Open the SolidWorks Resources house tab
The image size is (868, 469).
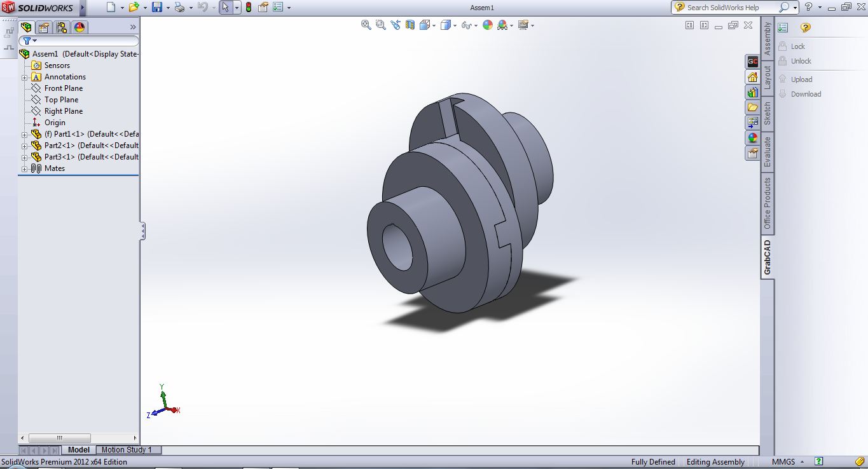point(753,77)
